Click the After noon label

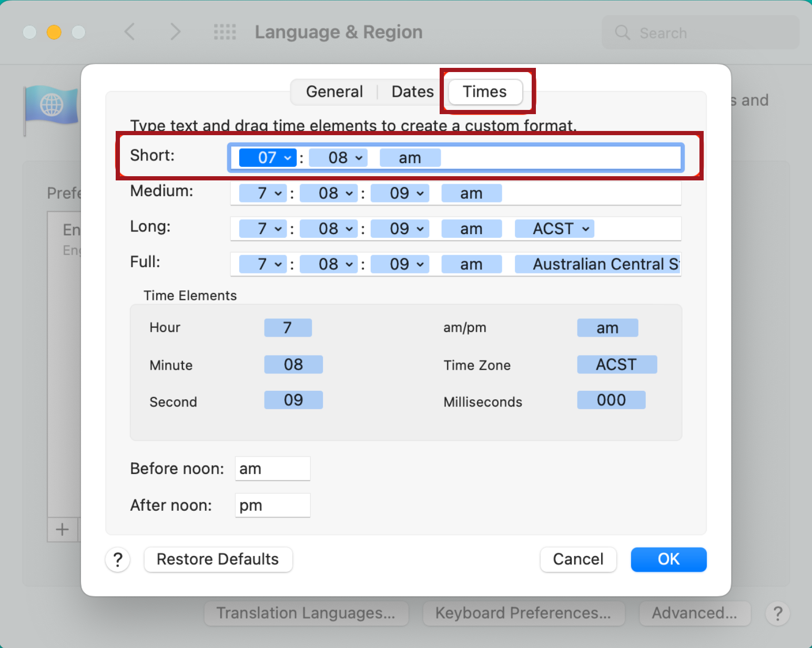coord(171,505)
